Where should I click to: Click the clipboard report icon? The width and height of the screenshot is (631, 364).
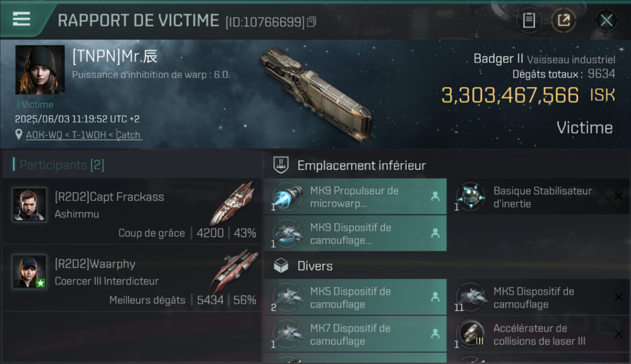(529, 20)
